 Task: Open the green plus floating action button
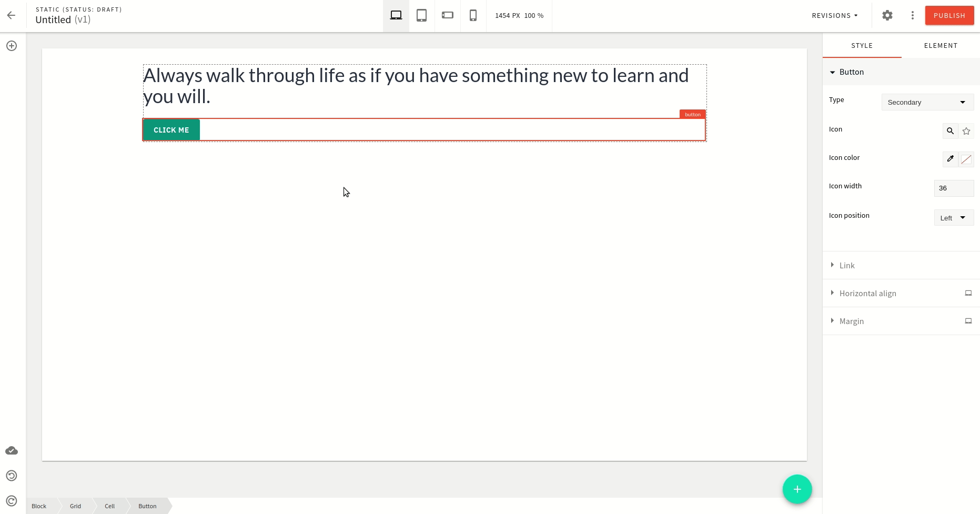point(797,489)
